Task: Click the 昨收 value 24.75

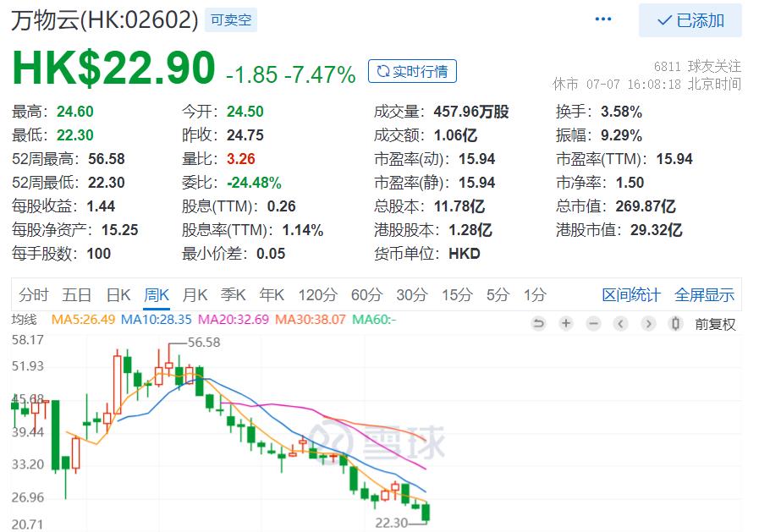Action: pos(245,135)
